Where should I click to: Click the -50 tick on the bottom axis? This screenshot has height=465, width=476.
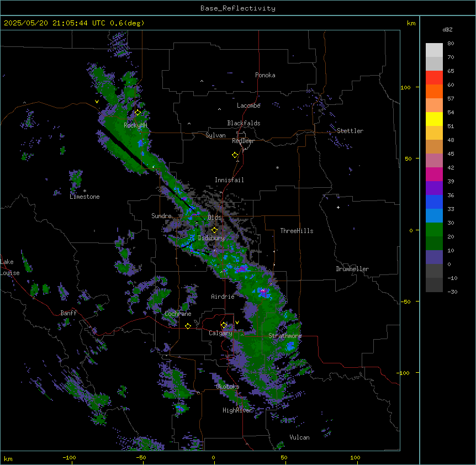coord(141,458)
